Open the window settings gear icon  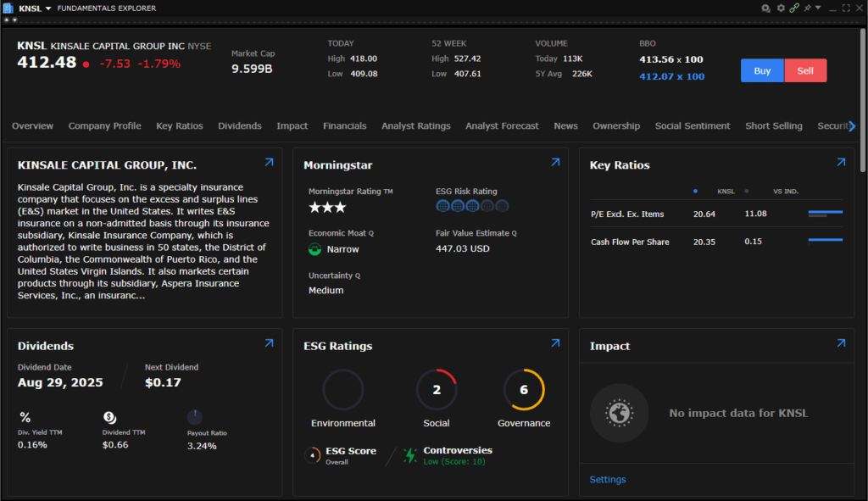781,8
